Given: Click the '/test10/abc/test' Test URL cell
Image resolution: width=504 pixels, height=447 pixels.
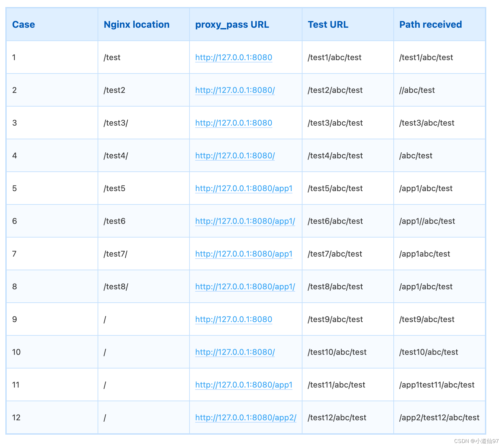Looking at the screenshot, I should click(348, 352).
